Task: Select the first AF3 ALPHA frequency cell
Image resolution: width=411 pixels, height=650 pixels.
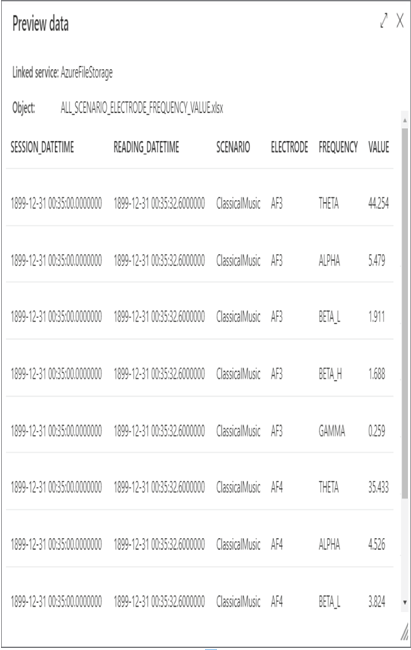Action: (x=329, y=261)
